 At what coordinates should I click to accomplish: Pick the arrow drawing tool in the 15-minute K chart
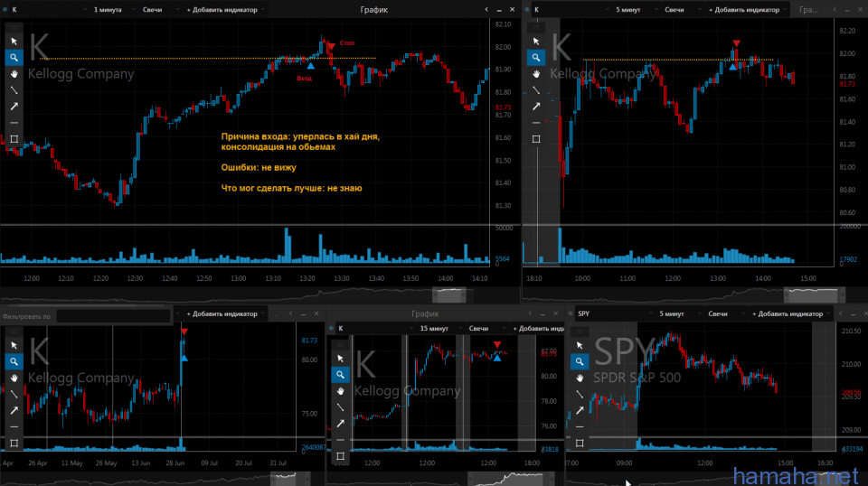coord(340,424)
